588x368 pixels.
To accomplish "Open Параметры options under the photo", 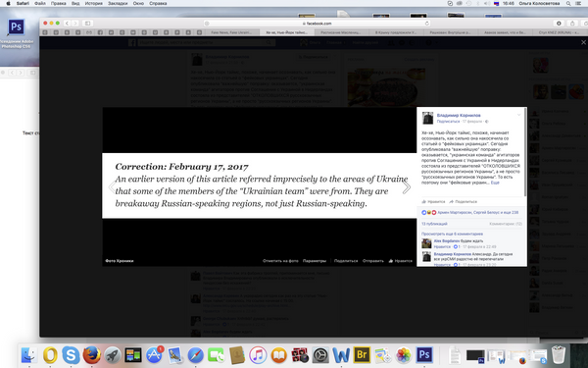I will (x=315, y=261).
